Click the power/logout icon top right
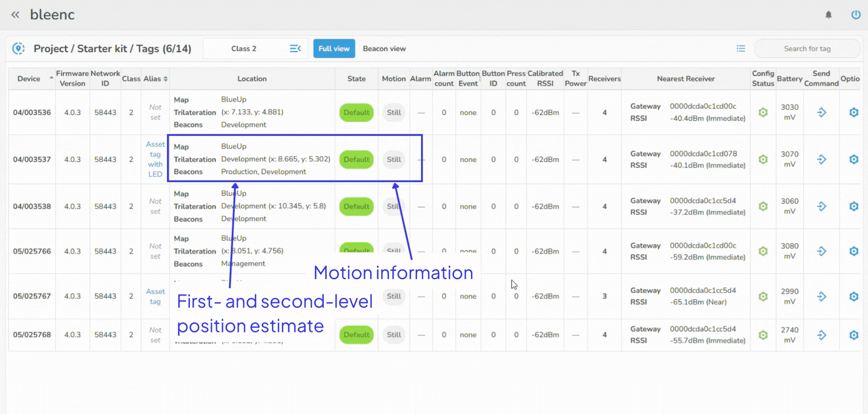Image resolution: width=868 pixels, height=414 pixels. (856, 14)
